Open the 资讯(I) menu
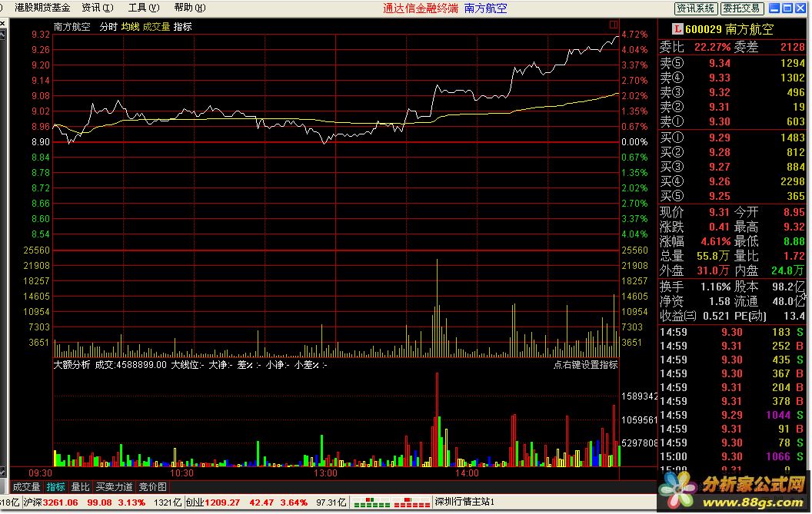 [98, 8]
